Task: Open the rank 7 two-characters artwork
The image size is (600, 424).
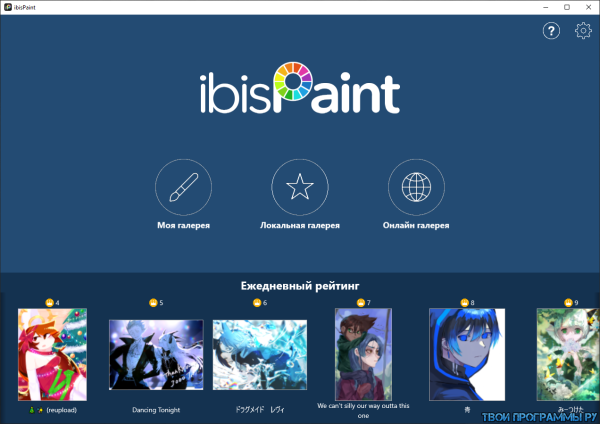Action: [x=364, y=354]
